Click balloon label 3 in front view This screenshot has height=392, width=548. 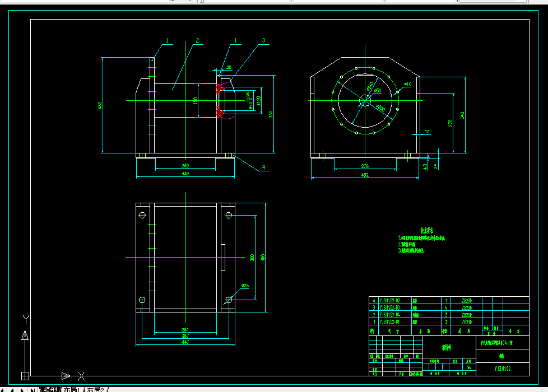[263, 40]
